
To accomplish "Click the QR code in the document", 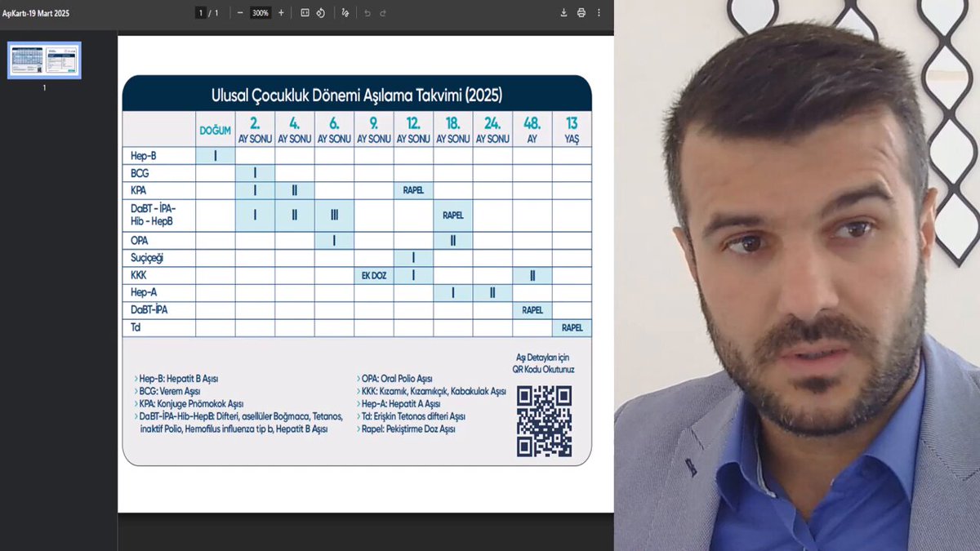I will 544,421.
